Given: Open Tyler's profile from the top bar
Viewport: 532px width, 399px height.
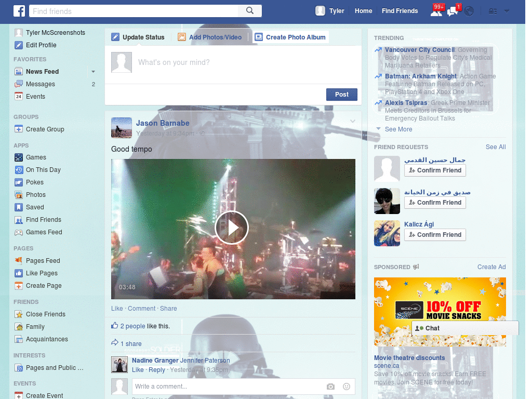Looking at the screenshot, I should (330, 11).
